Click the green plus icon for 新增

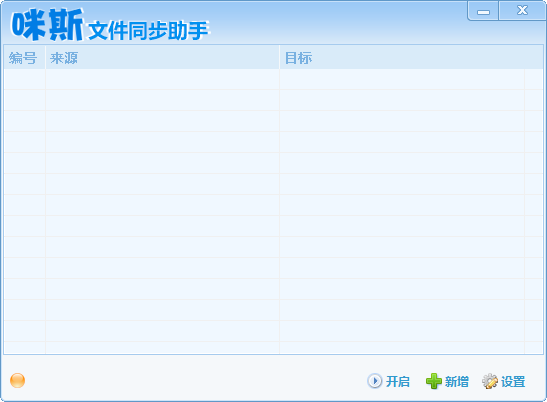(x=434, y=381)
